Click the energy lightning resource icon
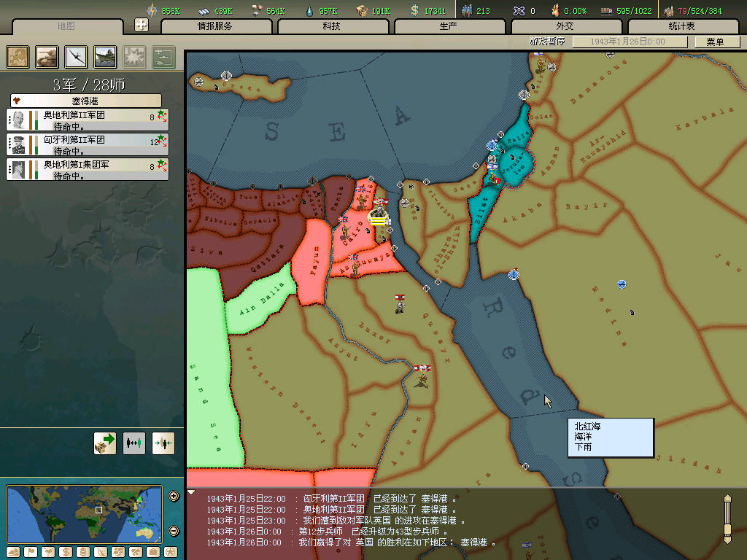Viewport: 747px width, 560px height. pos(152,10)
